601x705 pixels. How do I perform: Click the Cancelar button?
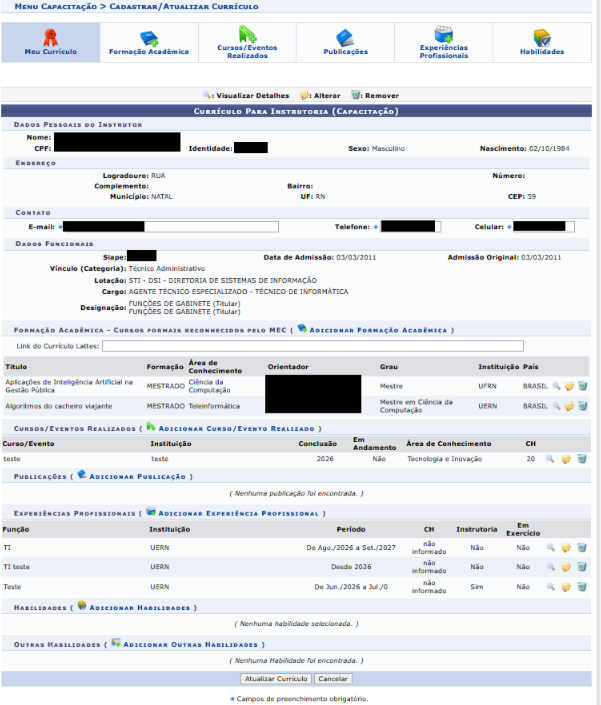click(x=333, y=679)
